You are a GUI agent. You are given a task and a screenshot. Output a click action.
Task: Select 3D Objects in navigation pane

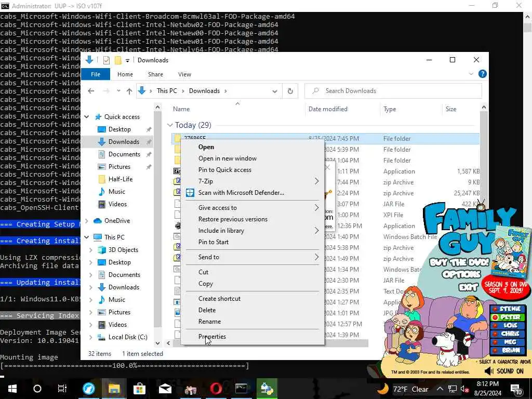123,250
